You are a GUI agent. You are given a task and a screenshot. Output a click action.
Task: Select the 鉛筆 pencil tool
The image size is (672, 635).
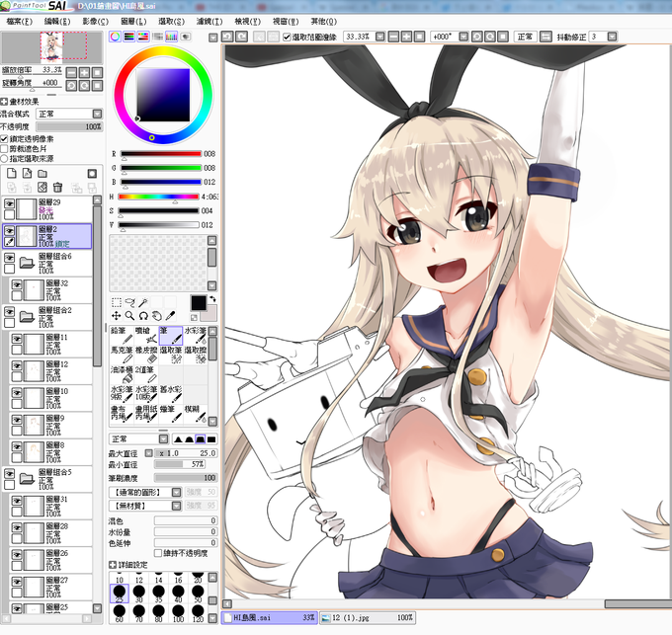122,335
